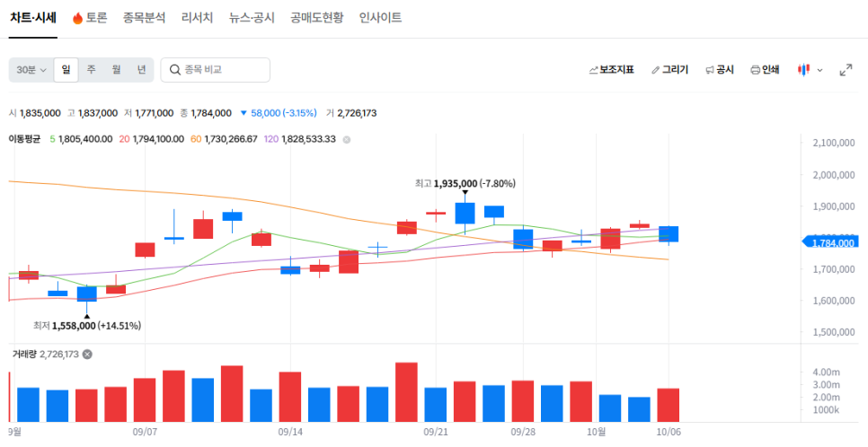Click the price change 58,000 (-3.15%)

[279, 113]
